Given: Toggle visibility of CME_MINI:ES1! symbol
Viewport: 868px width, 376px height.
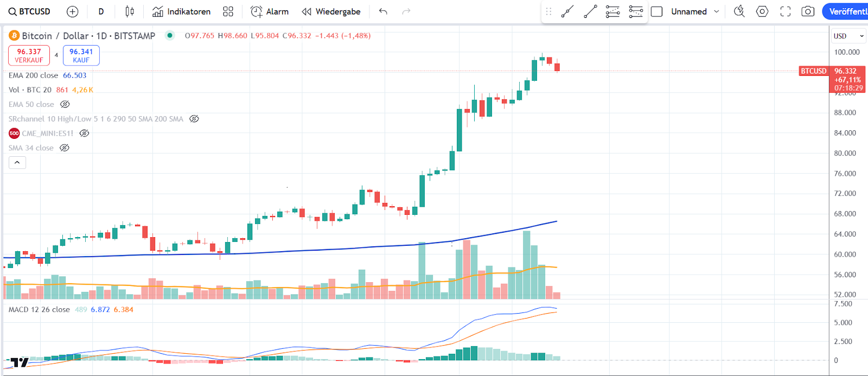Looking at the screenshot, I should pyautogui.click(x=84, y=133).
